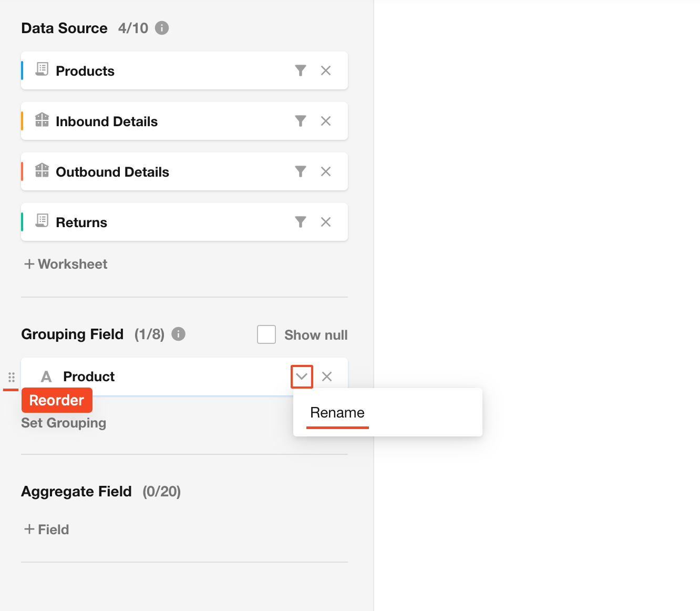
Task: Remove Inbound Details data source
Action: (326, 121)
